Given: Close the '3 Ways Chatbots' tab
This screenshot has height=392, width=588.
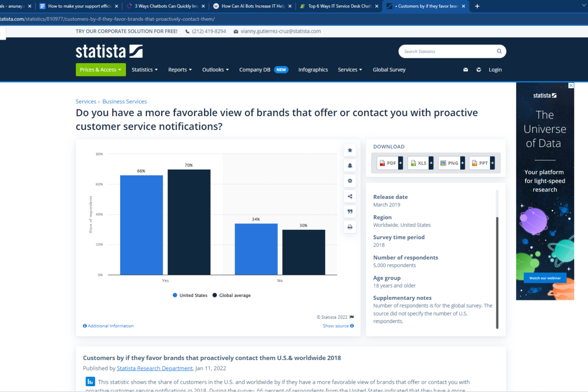Looking at the screenshot, I should click(203, 6).
